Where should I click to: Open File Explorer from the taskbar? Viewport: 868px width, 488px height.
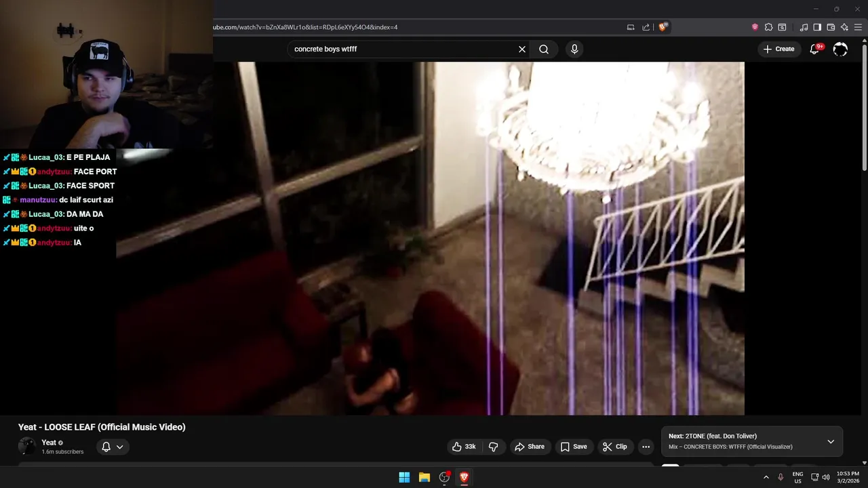425,477
